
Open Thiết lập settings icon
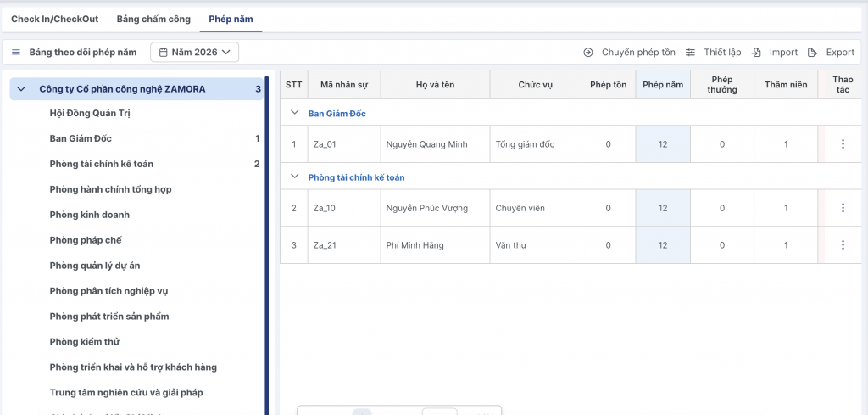pyautogui.click(x=691, y=53)
